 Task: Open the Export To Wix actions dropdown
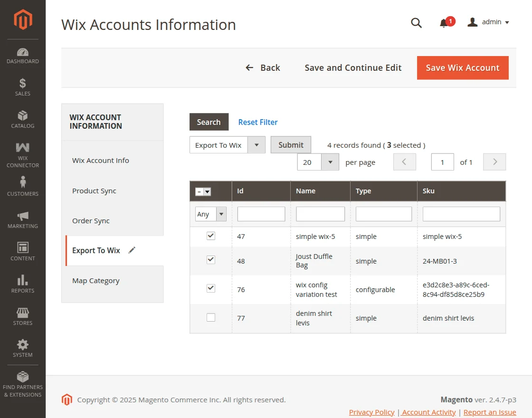point(255,144)
